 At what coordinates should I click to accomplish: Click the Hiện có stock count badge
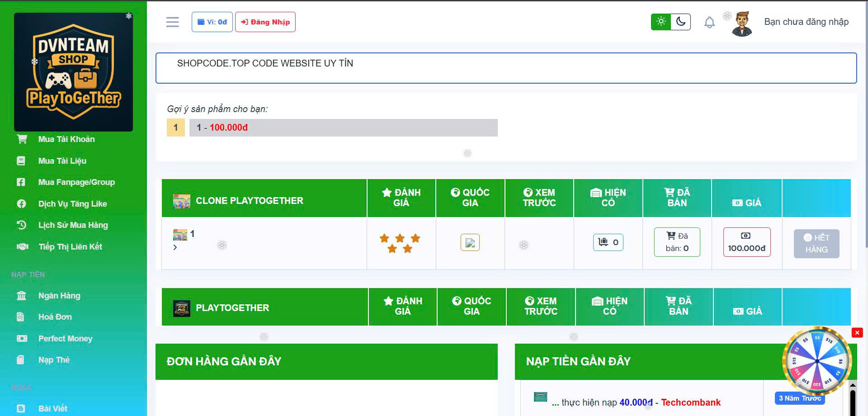tap(608, 242)
